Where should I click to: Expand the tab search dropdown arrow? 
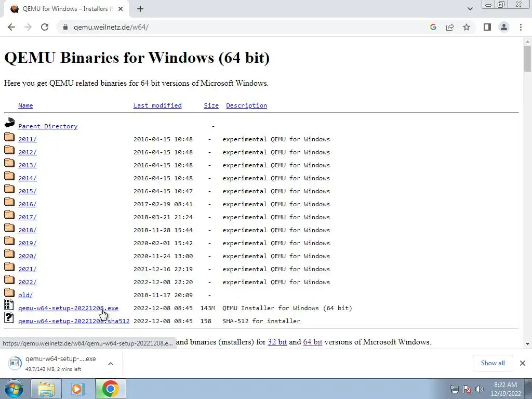(x=470, y=9)
